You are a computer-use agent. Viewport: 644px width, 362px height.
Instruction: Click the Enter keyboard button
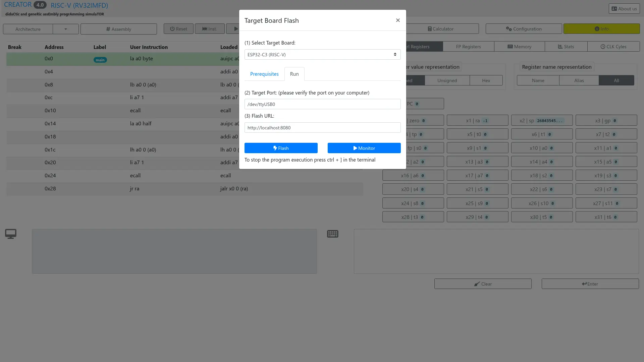tap(590, 284)
